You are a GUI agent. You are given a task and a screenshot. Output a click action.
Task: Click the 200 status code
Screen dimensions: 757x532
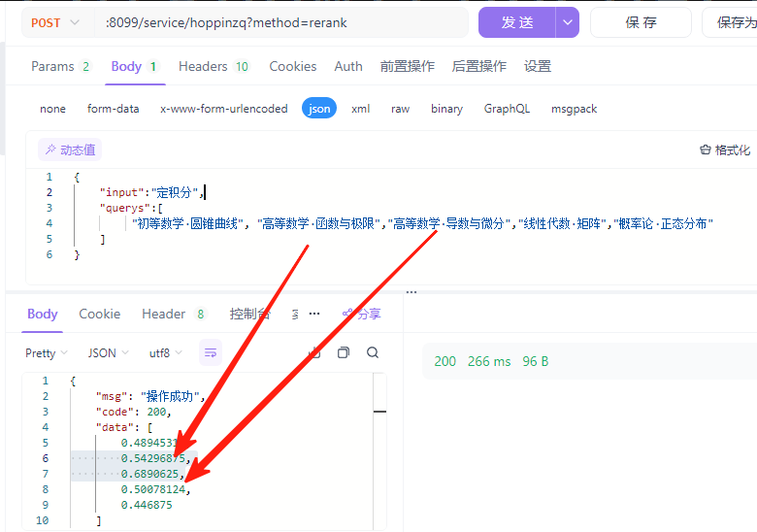point(444,361)
